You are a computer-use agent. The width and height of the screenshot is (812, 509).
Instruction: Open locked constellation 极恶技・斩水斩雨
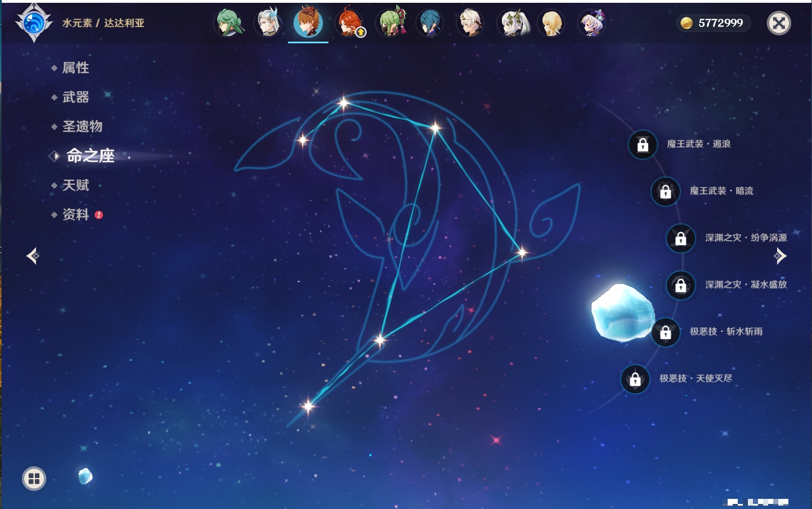pyautogui.click(x=665, y=332)
